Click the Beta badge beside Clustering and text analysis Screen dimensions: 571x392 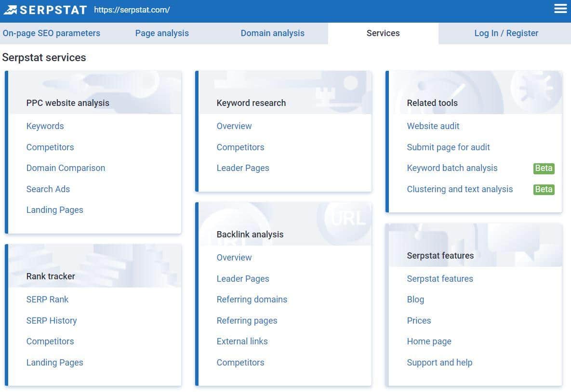[544, 189]
